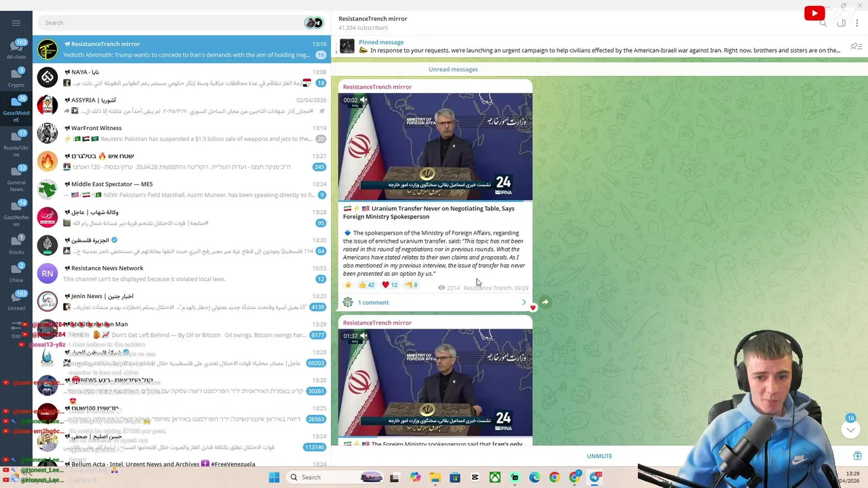Toggle sound on the 00:02 video
The height and width of the screenshot is (488, 868).
pos(363,100)
